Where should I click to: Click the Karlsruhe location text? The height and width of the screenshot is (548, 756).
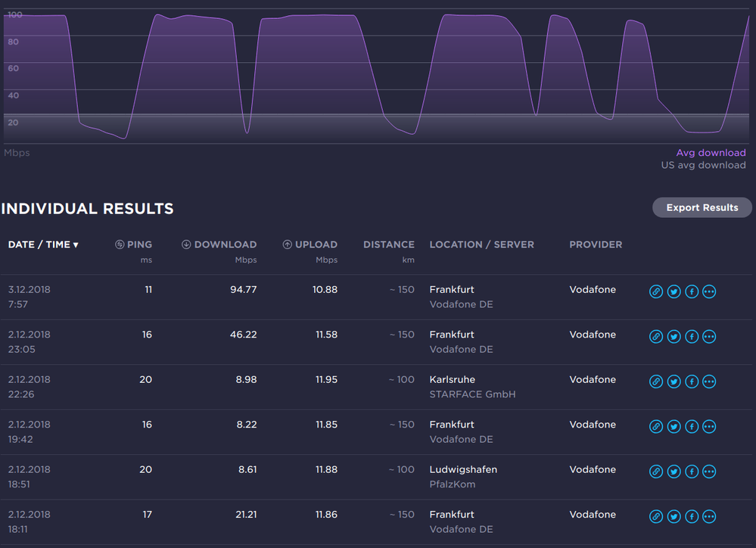point(453,379)
